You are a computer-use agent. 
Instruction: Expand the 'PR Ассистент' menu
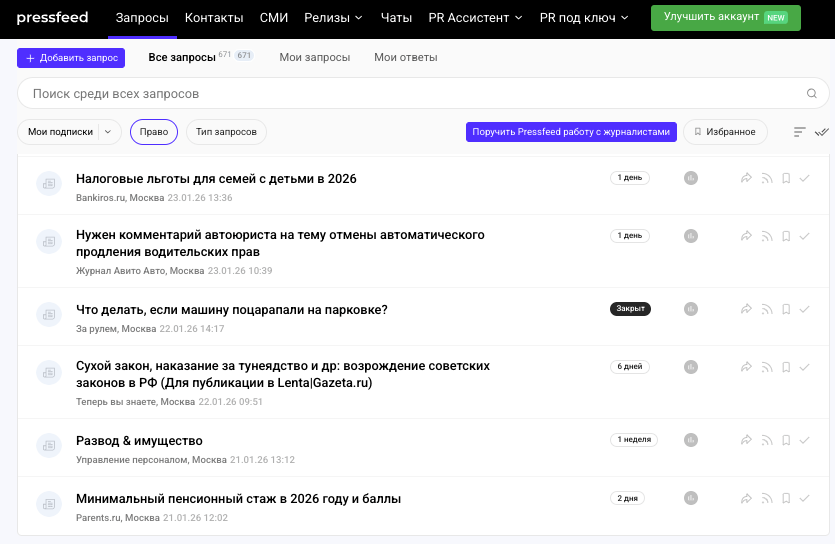(475, 18)
